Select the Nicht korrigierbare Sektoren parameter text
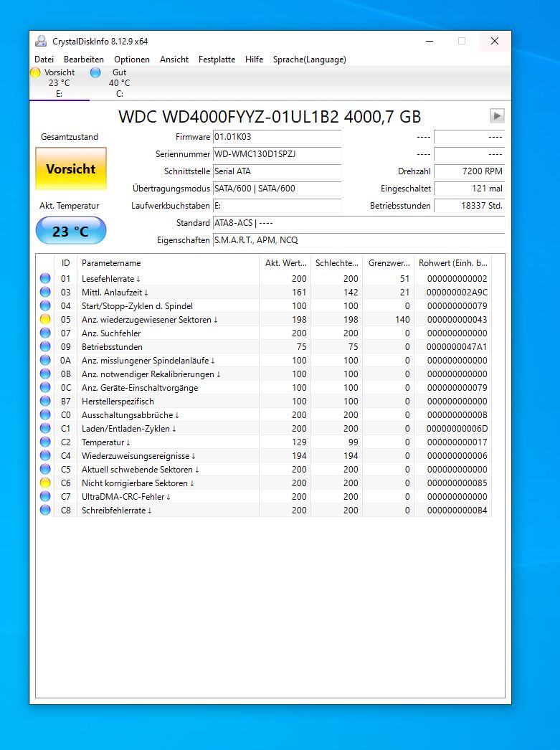The width and height of the screenshot is (560, 750). click(x=138, y=483)
